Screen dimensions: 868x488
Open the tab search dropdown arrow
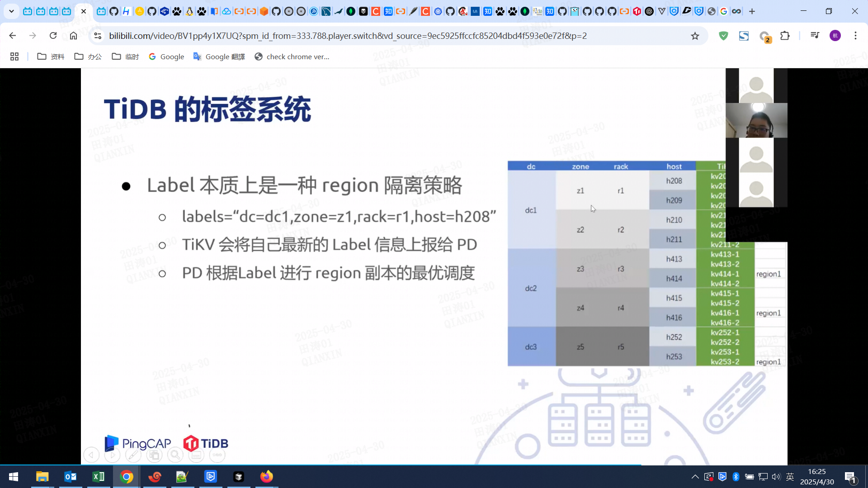coord(11,11)
